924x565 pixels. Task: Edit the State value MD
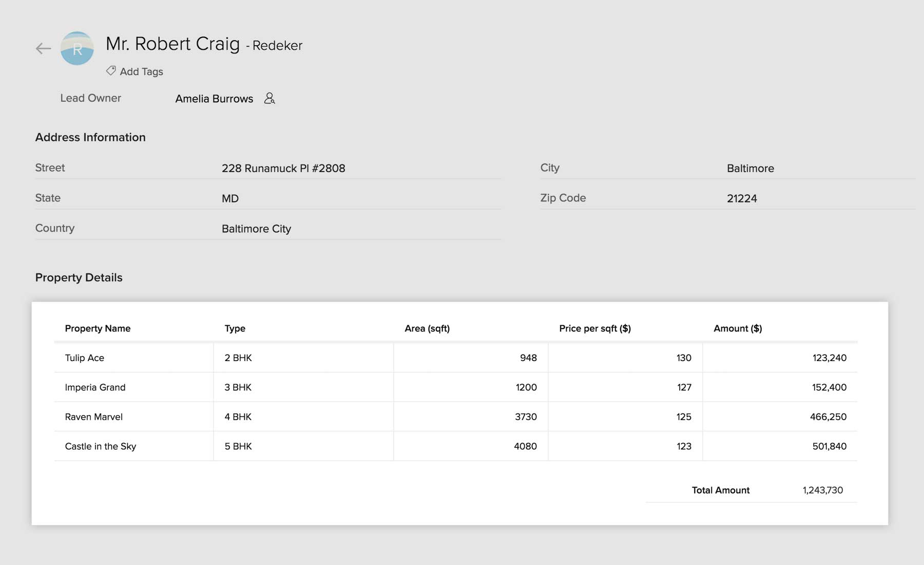click(230, 199)
